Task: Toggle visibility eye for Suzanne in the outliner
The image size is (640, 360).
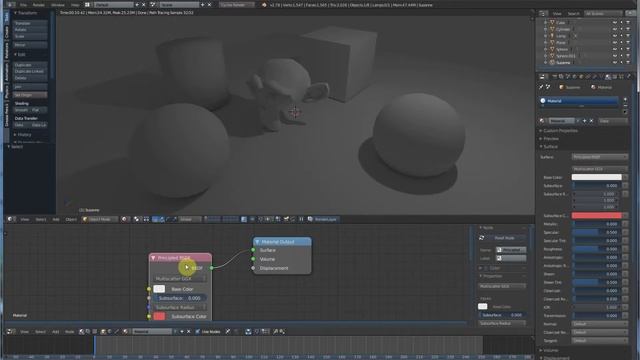Action: coord(615,62)
